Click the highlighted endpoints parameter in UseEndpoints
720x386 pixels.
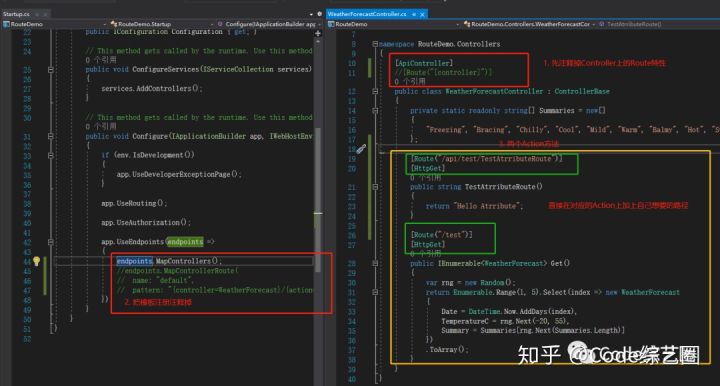pos(185,242)
